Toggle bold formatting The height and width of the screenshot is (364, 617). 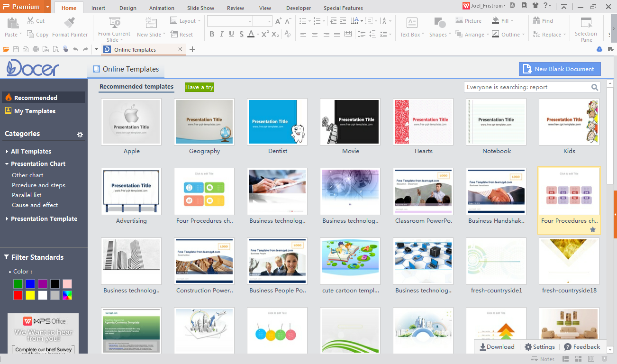[x=212, y=34]
